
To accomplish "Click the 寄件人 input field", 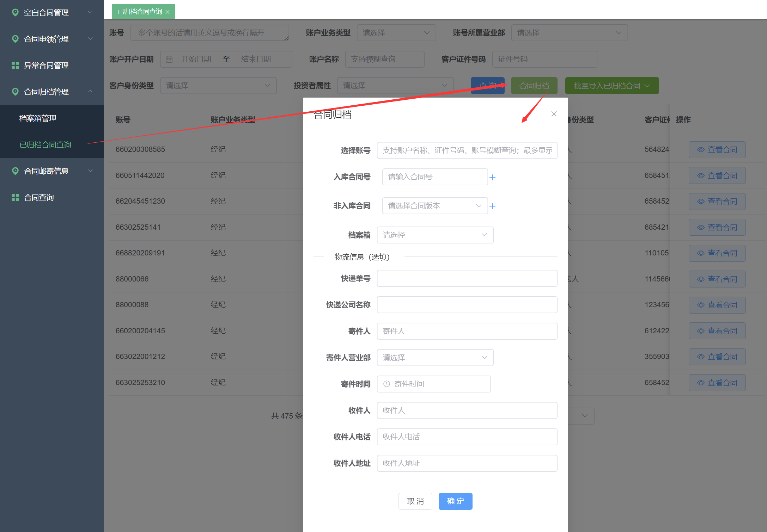I will coord(467,331).
